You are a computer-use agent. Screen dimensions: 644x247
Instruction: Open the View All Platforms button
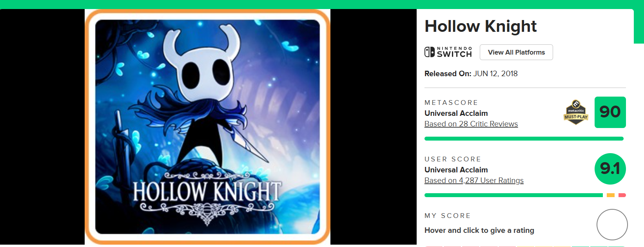pyautogui.click(x=516, y=52)
